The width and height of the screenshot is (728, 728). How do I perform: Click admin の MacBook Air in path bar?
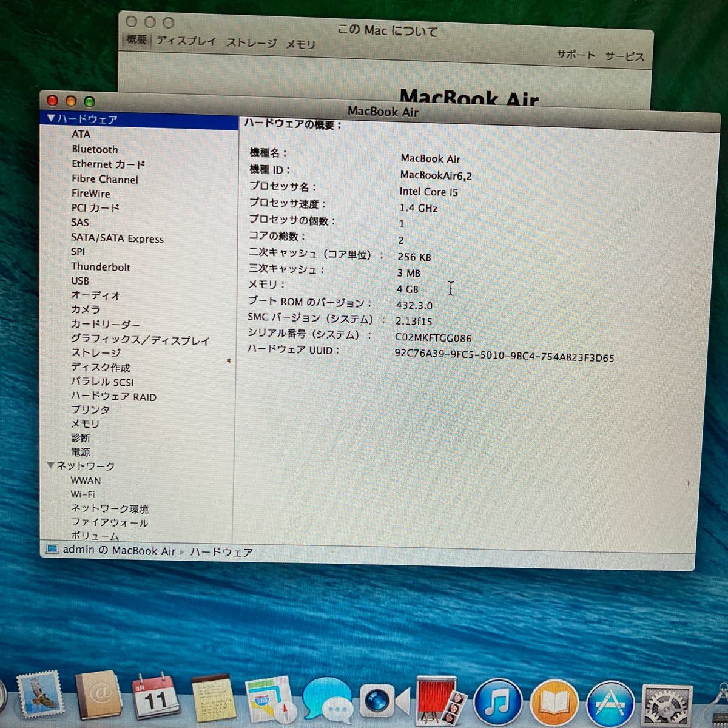(119, 551)
